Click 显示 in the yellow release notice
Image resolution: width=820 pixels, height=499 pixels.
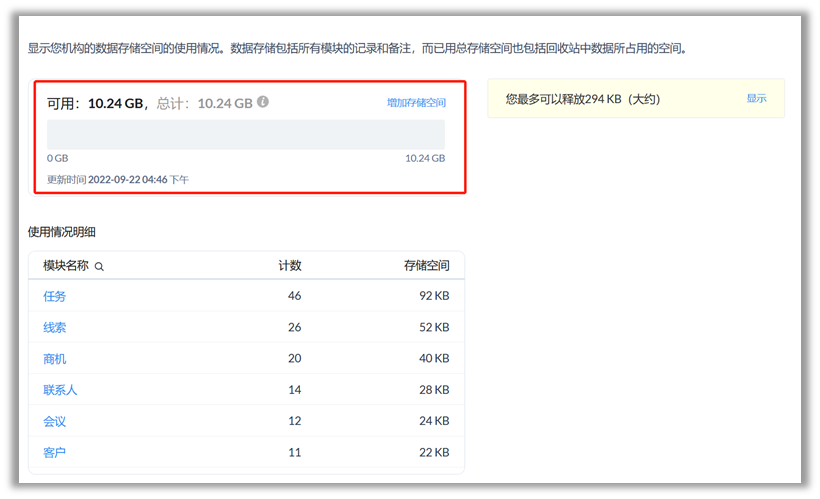coord(756,99)
